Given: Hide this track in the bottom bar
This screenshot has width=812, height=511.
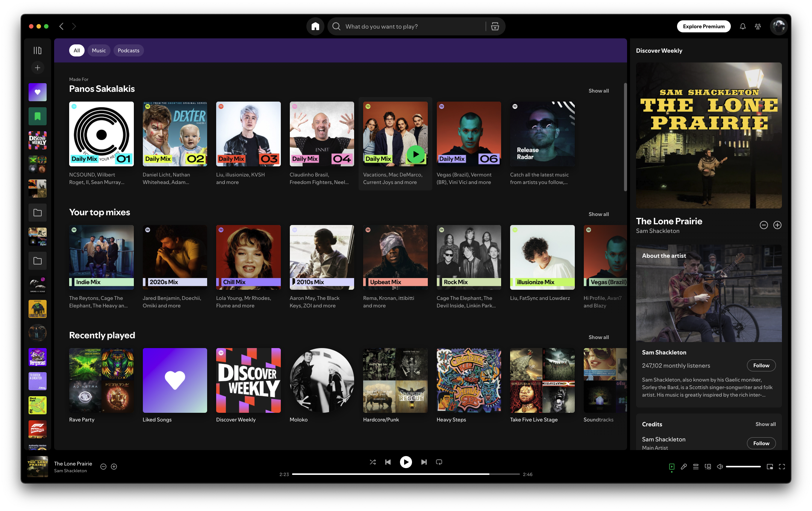Looking at the screenshot, I should [x=103, y=467].
